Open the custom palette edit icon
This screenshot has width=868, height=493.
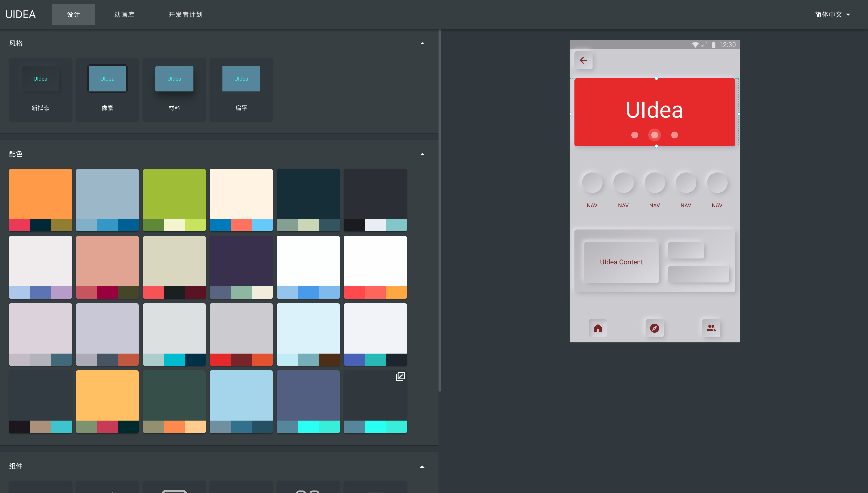pos(400,376)
